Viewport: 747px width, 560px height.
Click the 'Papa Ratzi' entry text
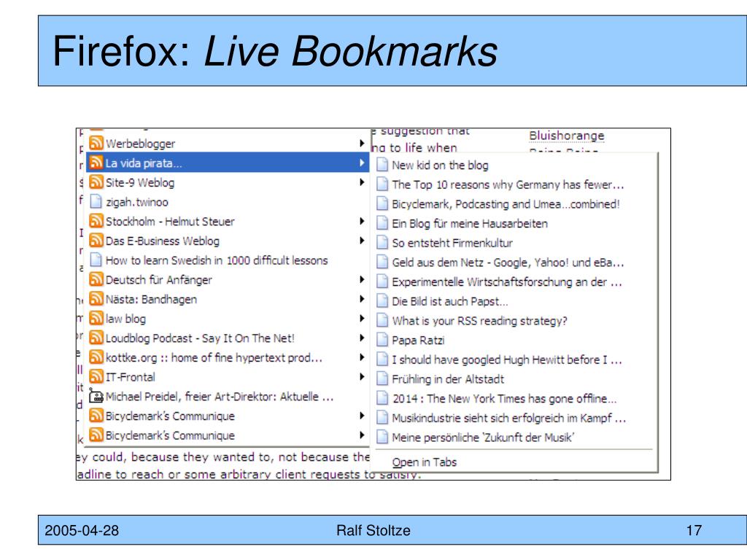coord(418,340)
